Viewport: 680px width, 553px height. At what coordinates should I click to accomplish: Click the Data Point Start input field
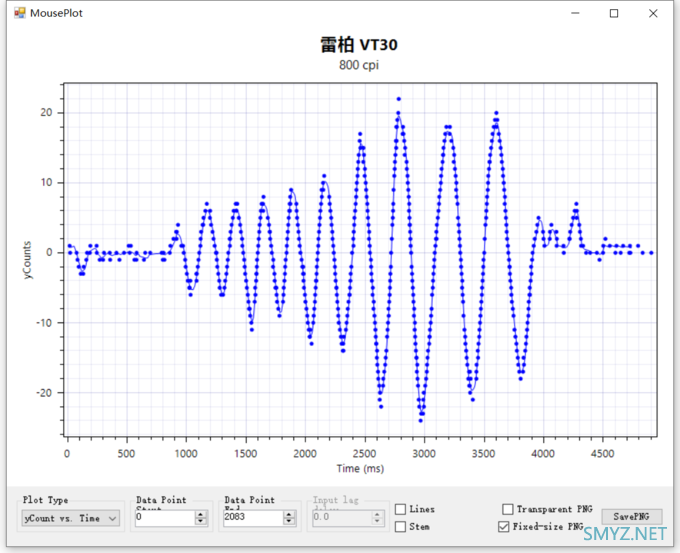coord(165,517)
